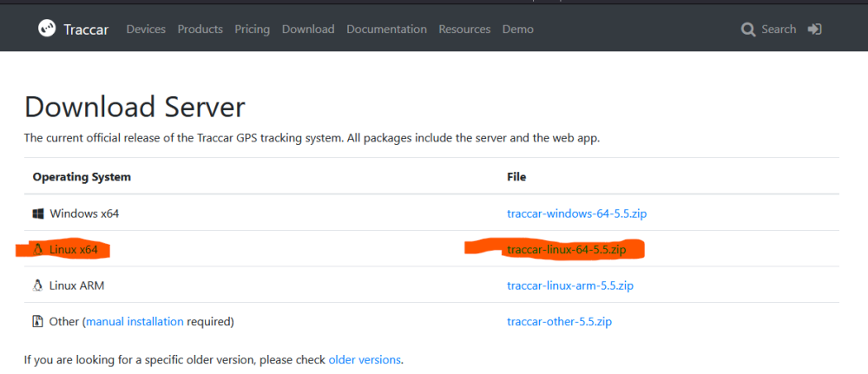Click the login arrow icon
Screen dimensions: 868x374
814,30
